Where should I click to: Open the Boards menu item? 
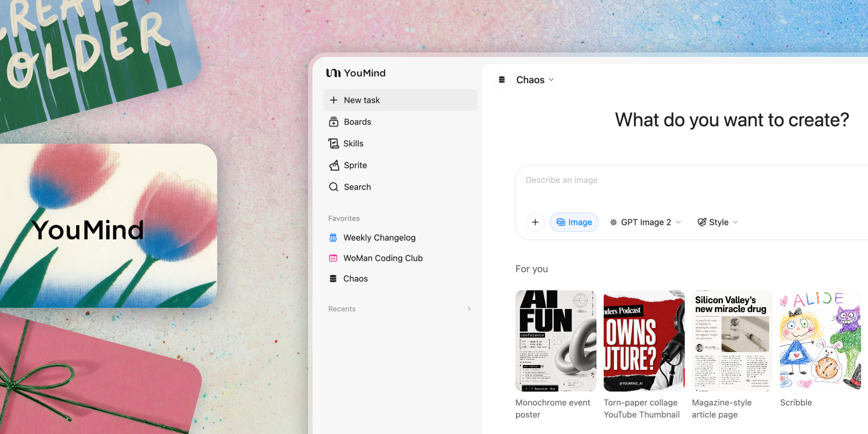coord(401,122)
